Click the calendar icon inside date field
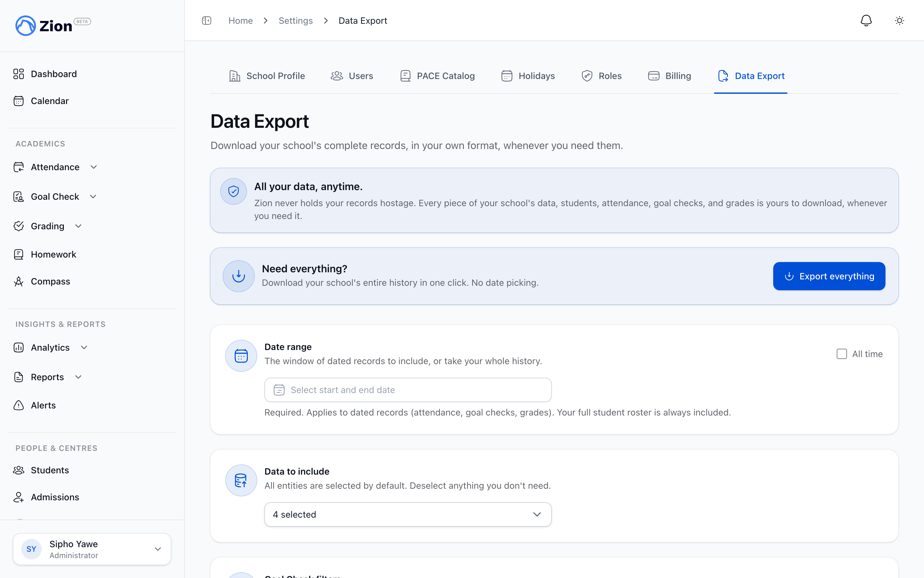This screenshot has height=578, width=924. pos(279,390)
